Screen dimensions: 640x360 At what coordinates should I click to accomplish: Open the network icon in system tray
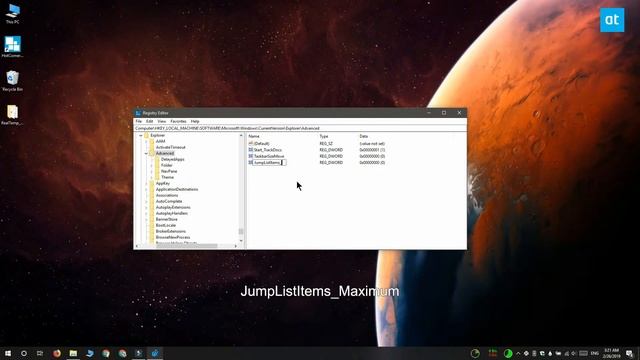coord(566,353)
